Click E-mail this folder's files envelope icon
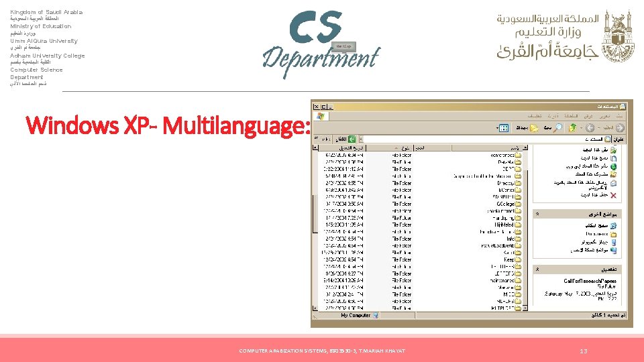This screenshot has height=362, width=644. tap(613, 183)
